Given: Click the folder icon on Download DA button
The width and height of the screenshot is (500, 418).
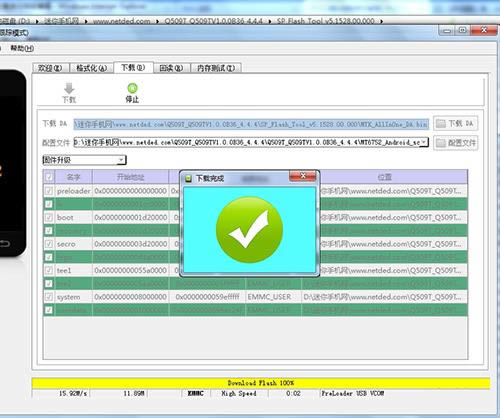Looking at the screenshot, I should tap(441, 124).
